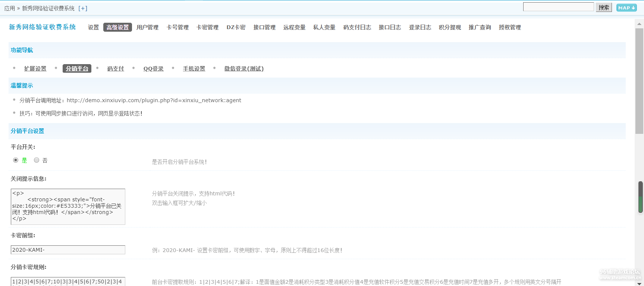Click the MAP download arrow button
Image resolution: width=644 pixels, height=286 pixels.
[x=626, y=8]
